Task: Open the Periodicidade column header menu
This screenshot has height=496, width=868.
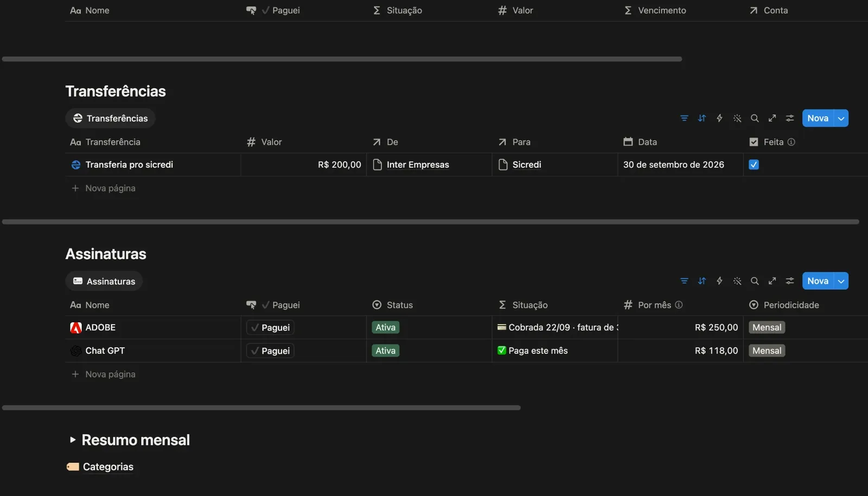Action: click(x=805, y=305)
